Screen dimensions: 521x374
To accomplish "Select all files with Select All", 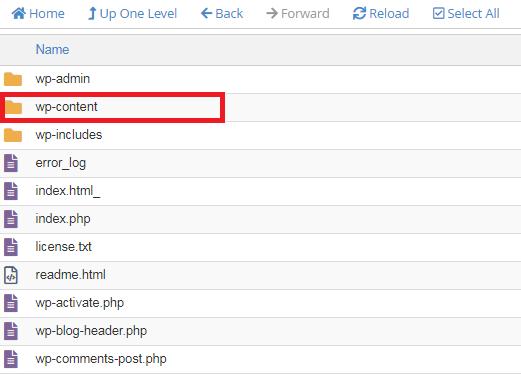I will click(466, 14).
